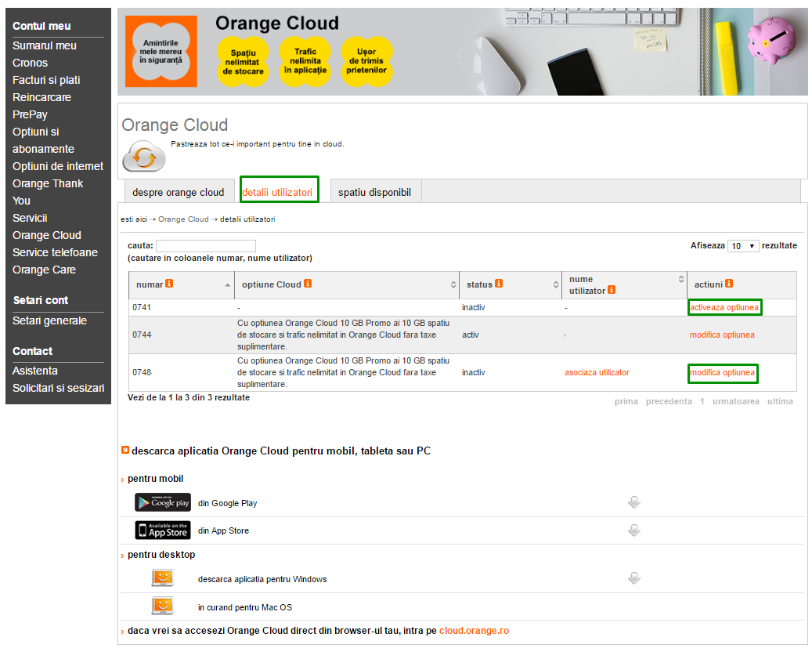
Task: Sort table by optiune Cloud column arrows
Action: point(453,284)
